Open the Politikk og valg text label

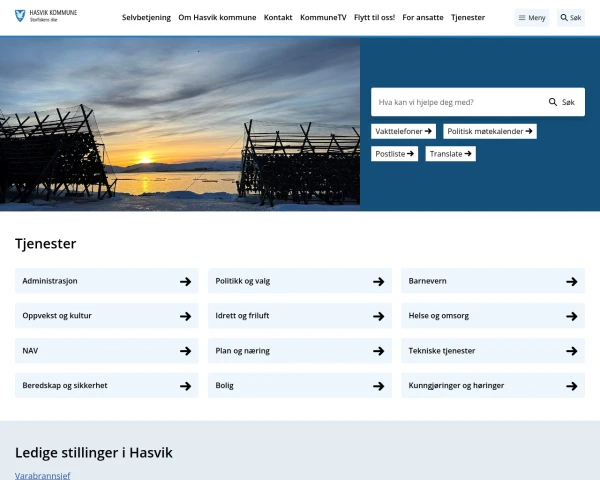point(243,281)
